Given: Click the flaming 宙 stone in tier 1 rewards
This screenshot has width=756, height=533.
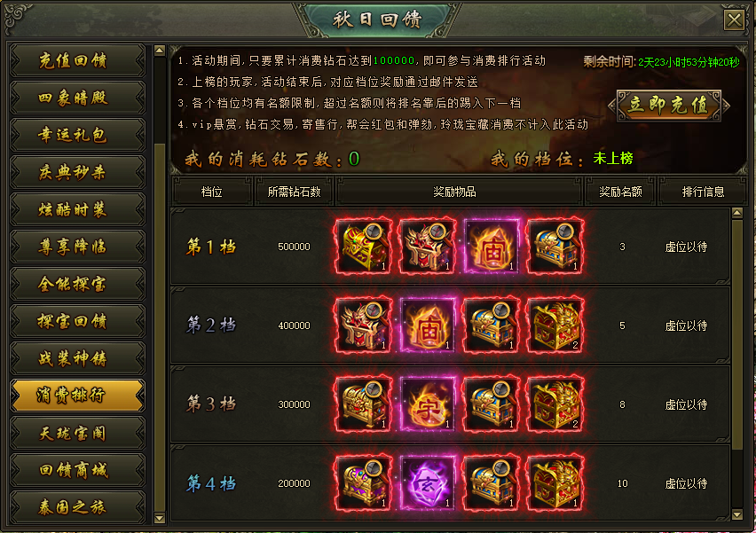Looking at the screenshot, I should (x=491, y=247).
